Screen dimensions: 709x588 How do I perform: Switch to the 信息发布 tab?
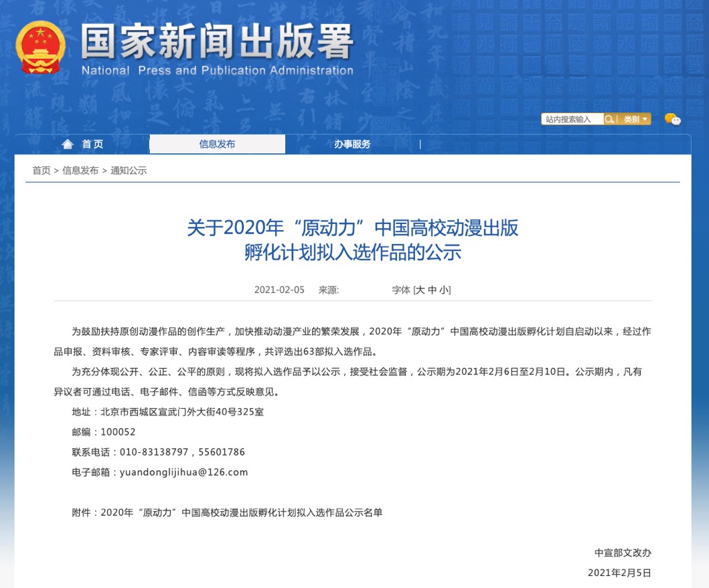click(217, 144)
